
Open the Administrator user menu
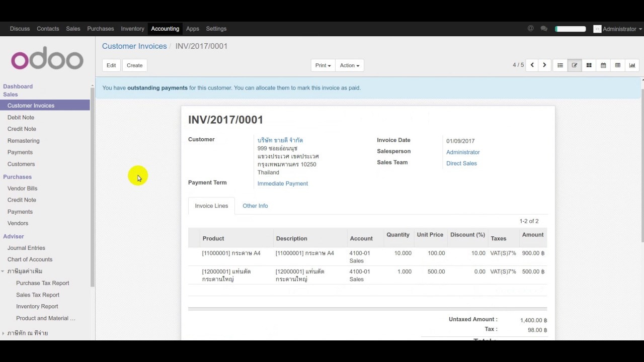point(617,29)
